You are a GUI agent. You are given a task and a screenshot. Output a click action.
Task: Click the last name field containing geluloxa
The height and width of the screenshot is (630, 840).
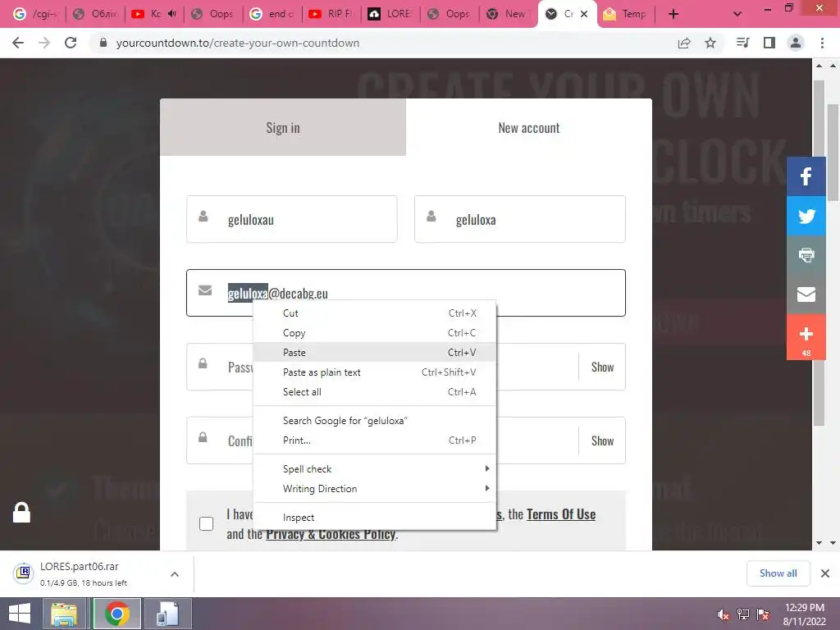coord(519,219)
